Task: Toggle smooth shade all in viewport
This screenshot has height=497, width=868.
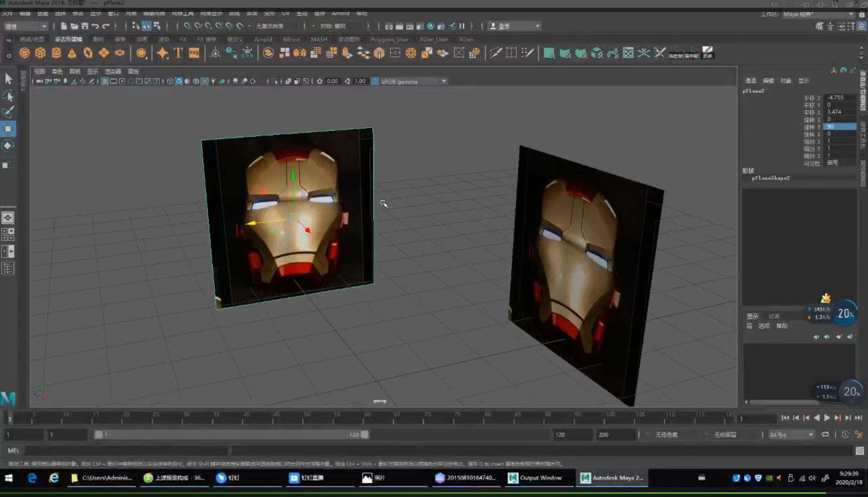Action: click(179, 81)
